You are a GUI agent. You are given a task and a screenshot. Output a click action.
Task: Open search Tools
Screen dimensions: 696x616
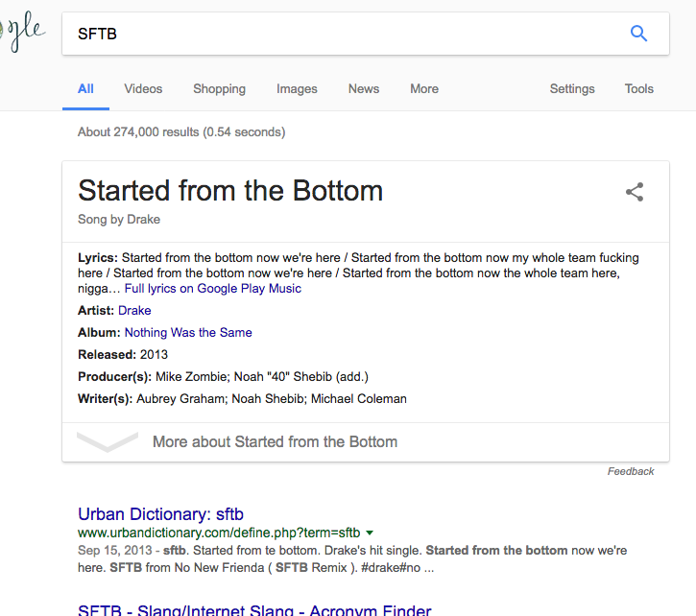point(639,89)
